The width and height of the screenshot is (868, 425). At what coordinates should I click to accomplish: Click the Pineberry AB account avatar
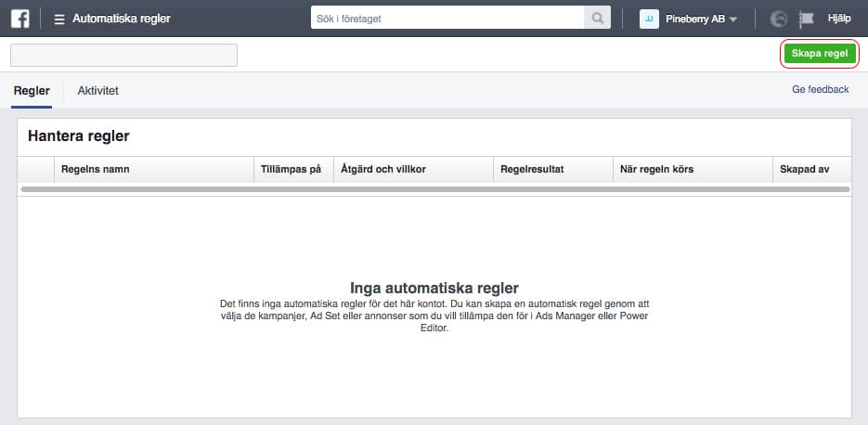649,19
